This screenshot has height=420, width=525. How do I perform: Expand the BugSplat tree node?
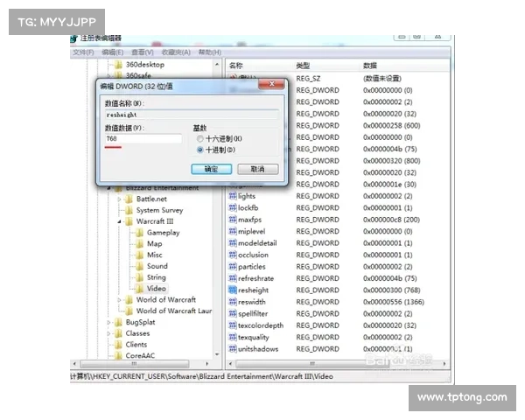tap(108, 322)
